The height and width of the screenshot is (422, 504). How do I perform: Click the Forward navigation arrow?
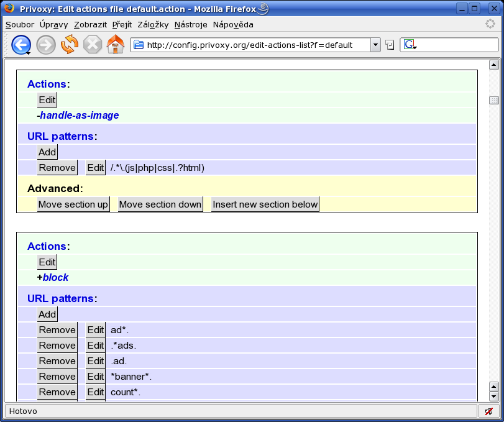tap(45, 45)
